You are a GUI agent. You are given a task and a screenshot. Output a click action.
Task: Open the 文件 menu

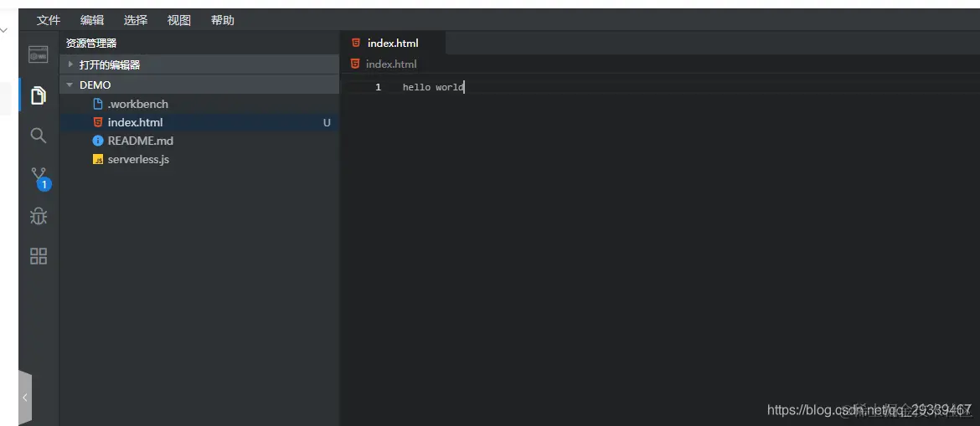[48, 20]
